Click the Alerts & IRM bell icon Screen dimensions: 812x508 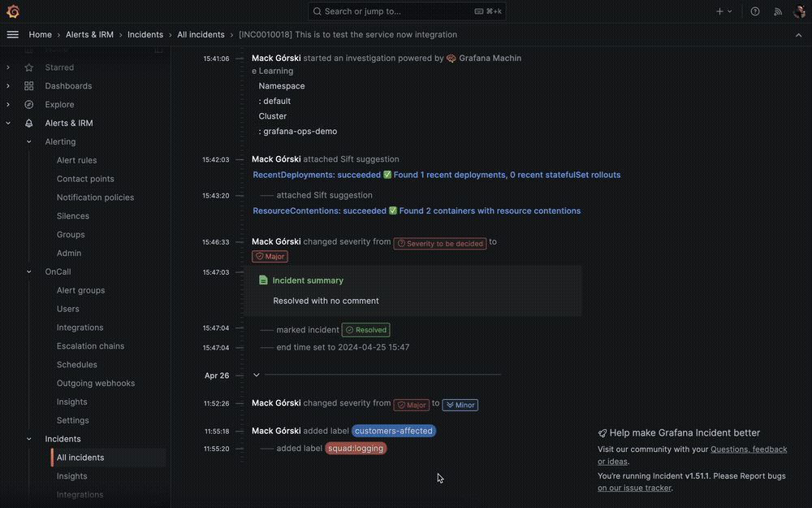tap(29, 124)
